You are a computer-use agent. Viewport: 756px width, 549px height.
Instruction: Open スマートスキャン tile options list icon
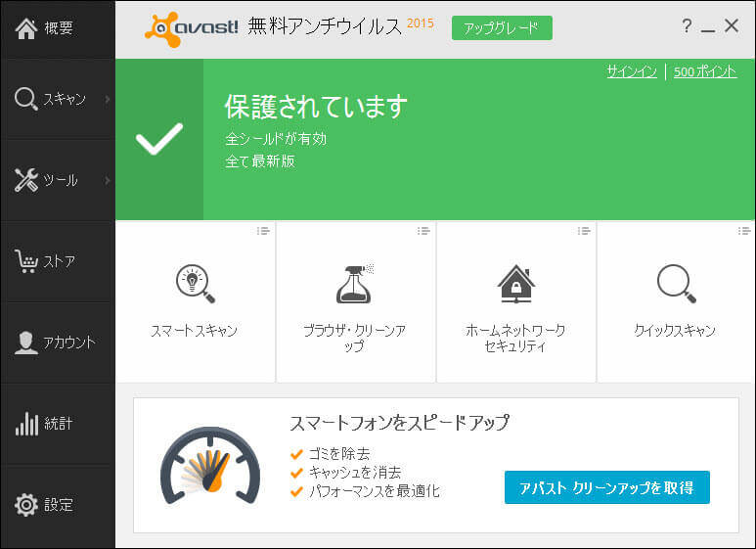coord(263,231)
